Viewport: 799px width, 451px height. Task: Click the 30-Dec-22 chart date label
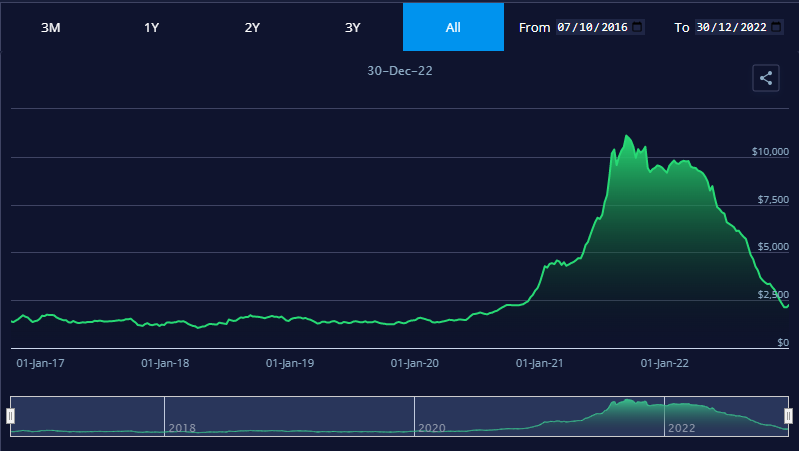400,71
